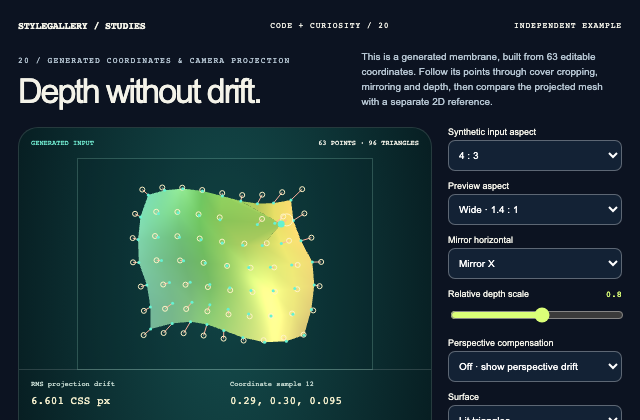This screenshot has width=640, height=420.
Task: Click the Relative depth scale slider thumb
Action: click(x=542, y=315)
